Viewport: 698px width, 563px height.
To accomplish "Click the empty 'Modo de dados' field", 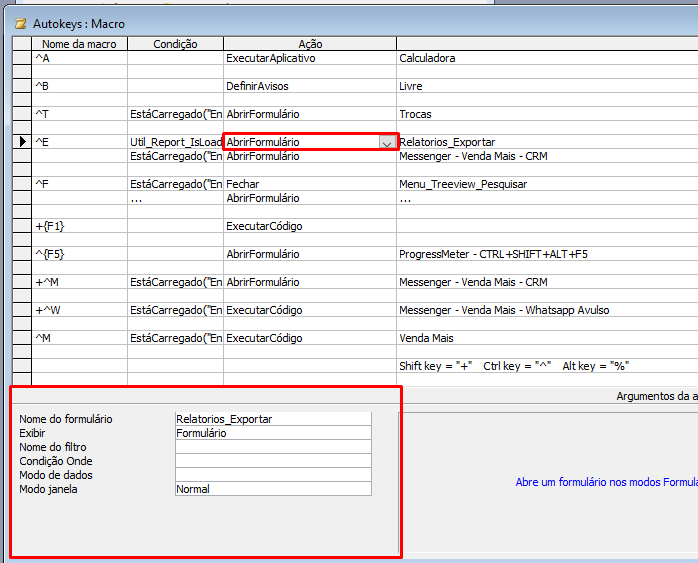I will [x=272, y=475].
